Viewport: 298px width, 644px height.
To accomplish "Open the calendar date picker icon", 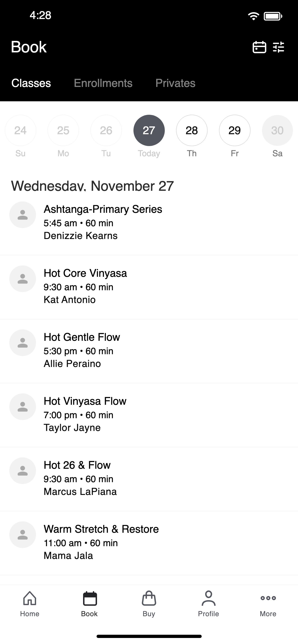I will tap(259, 47).
